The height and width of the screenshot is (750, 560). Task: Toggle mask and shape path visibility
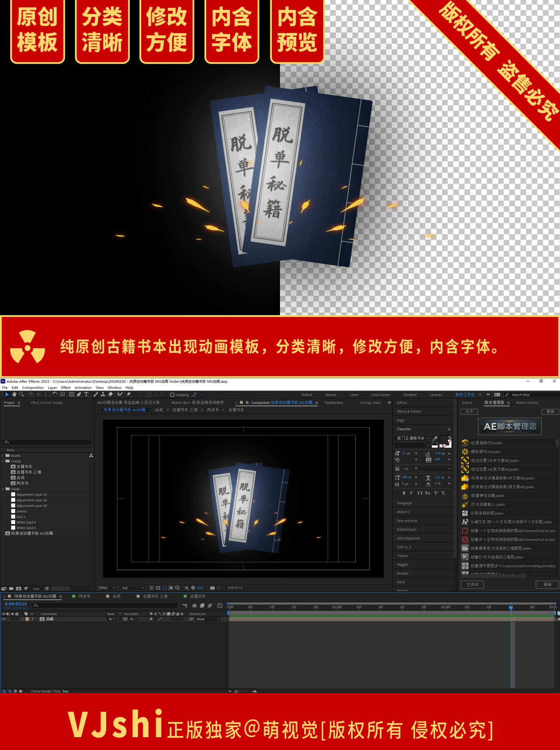coord(164,588)
